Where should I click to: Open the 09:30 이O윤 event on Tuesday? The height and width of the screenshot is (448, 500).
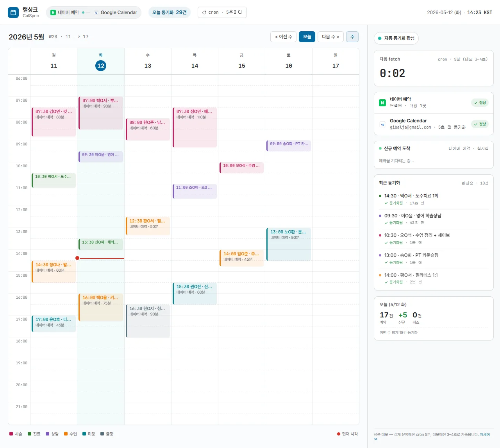point(101,157)
